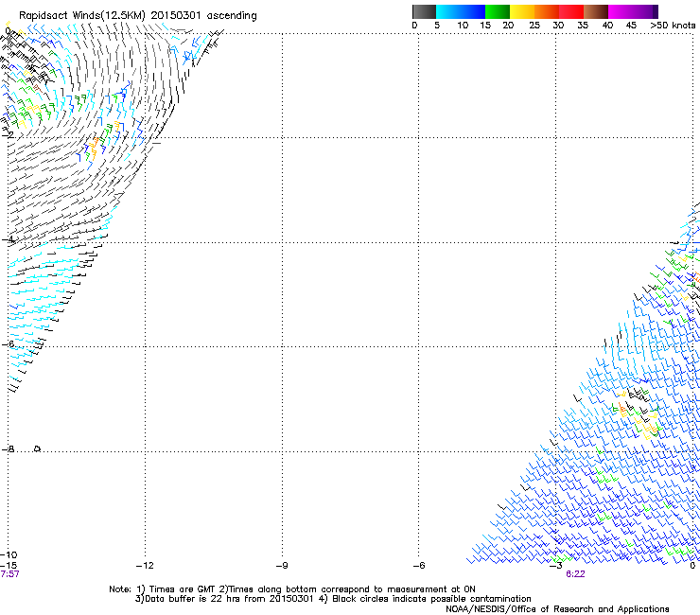Click the red 30-35 knots color segment
700x615 pixels.
(x=571, y=11)
